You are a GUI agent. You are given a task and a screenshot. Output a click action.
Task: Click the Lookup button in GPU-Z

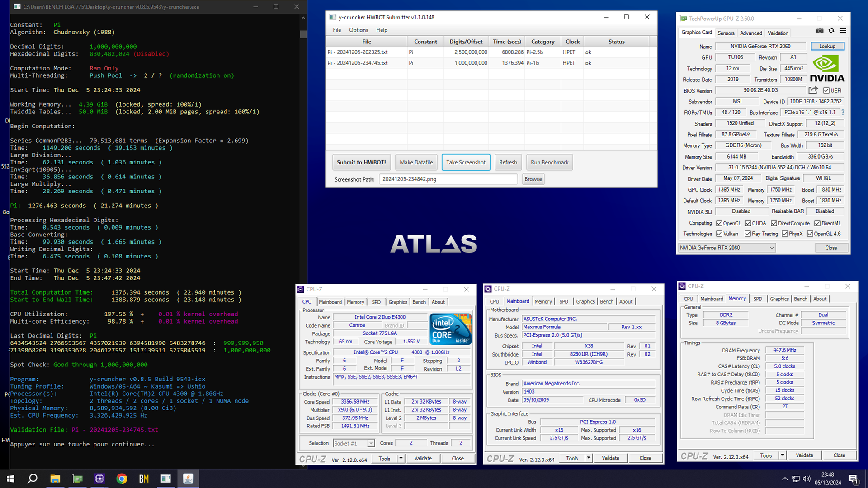(827, 46)
